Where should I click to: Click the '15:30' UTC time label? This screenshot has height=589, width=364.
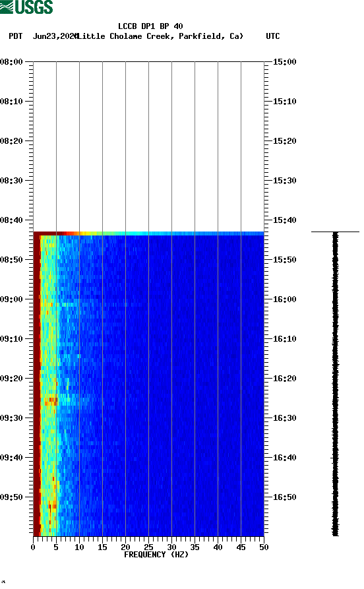click(284, 180)
